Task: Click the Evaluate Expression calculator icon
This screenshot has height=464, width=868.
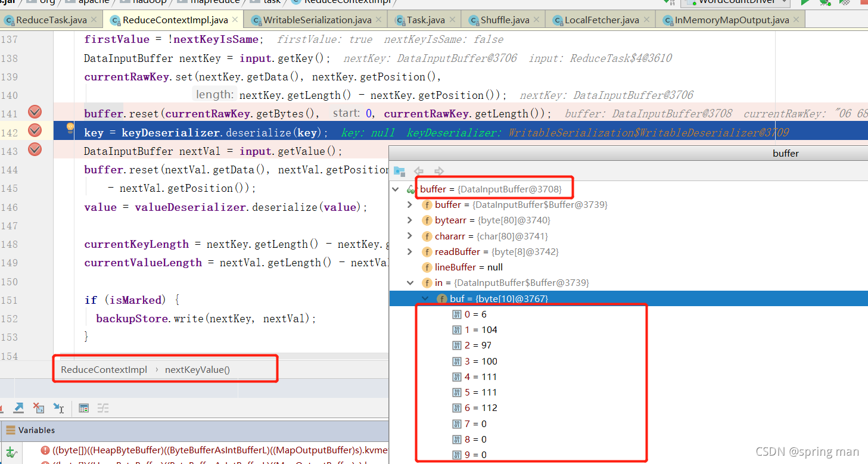Action: pos(84,408)
